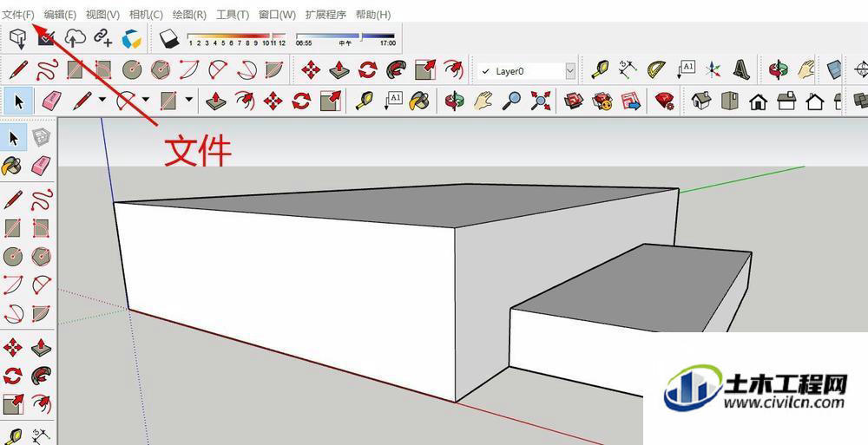Expand the Arc tool dropdown arrow
The width and height of the screenshot is (868, 445).
pos(146,100)
